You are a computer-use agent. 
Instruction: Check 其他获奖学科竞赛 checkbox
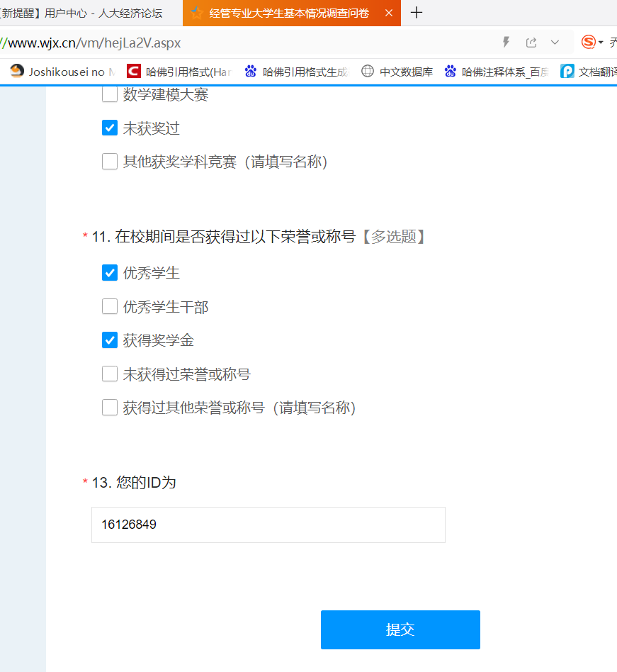(x=110, y=162)
